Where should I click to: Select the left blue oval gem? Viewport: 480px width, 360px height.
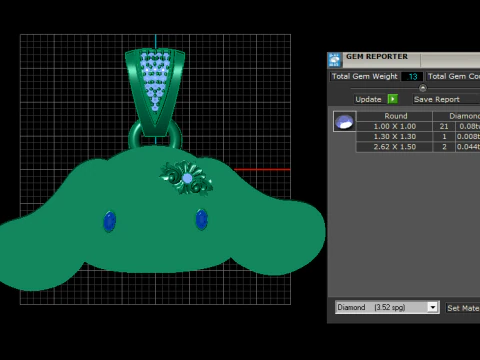(x=110, y=221)
